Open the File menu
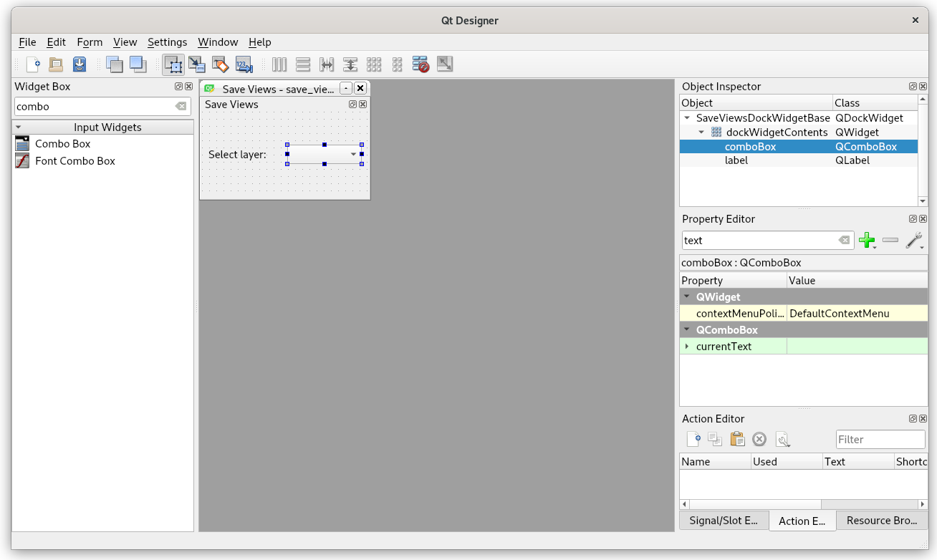Screen dimensions: 937x560 [x=27, y=42]
